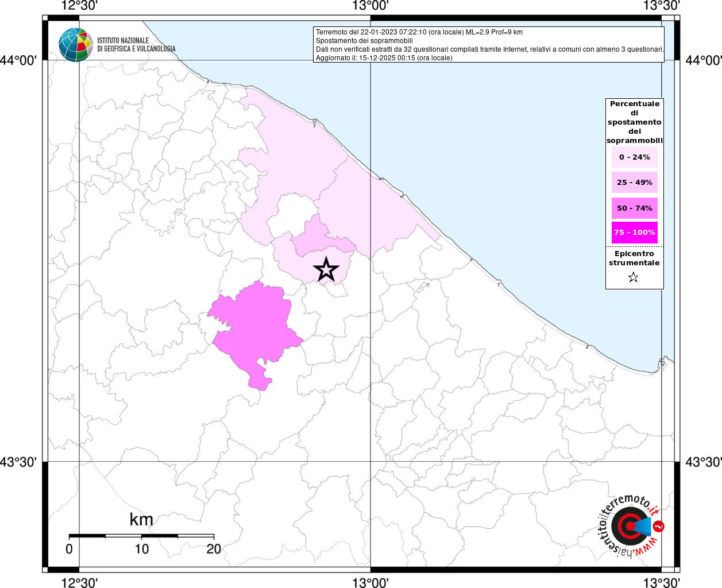Select the 0 - 24% legend swatch

[634, 157]
